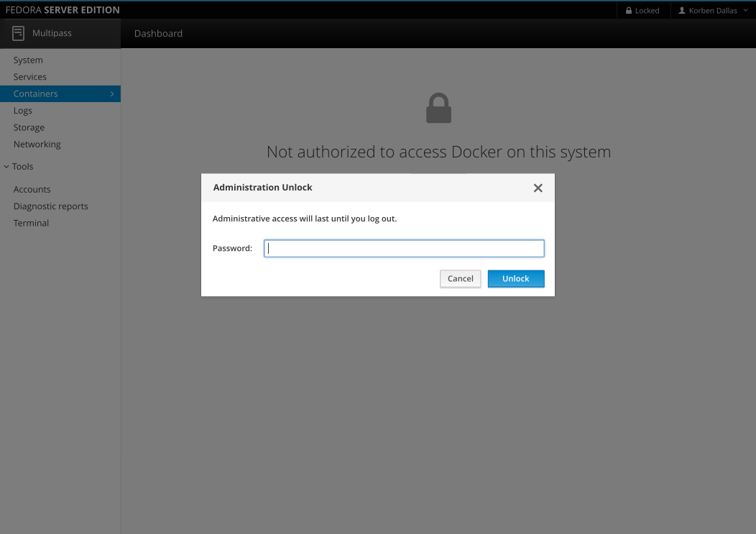Click the Unlock button

(516, 279)
